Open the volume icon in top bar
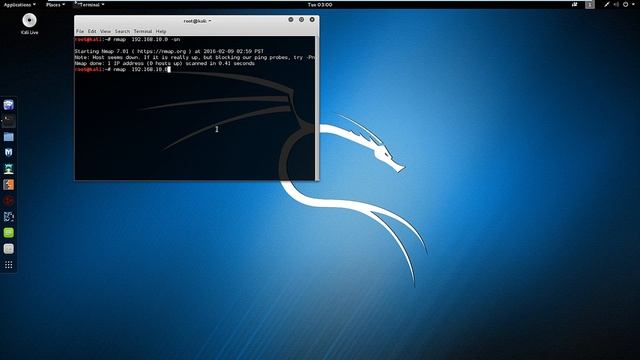 [616, 5]
